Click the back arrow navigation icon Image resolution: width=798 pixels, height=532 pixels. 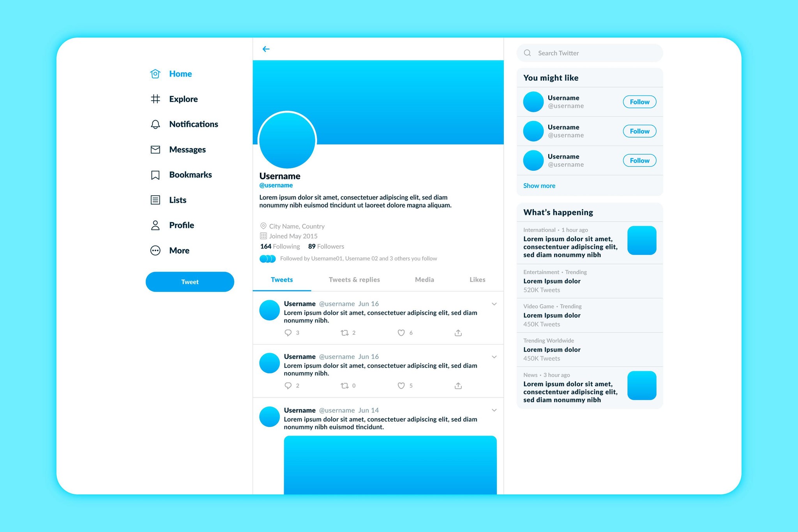[x=266, y=49]
